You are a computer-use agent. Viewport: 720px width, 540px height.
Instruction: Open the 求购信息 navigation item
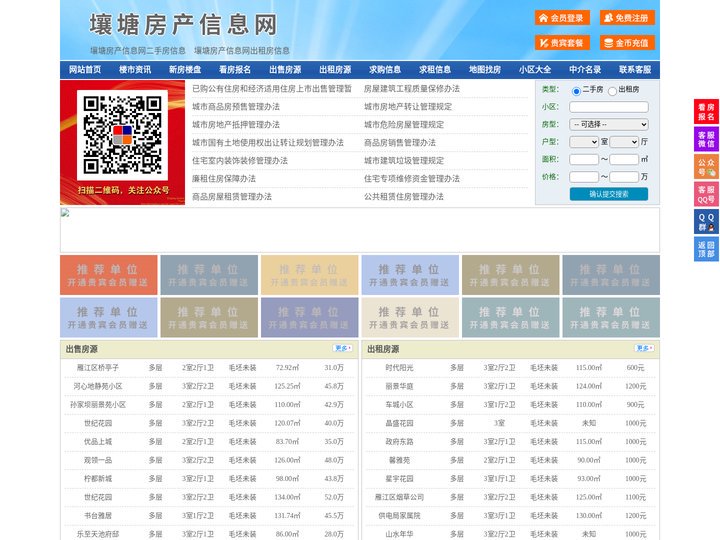click(385, 70)
